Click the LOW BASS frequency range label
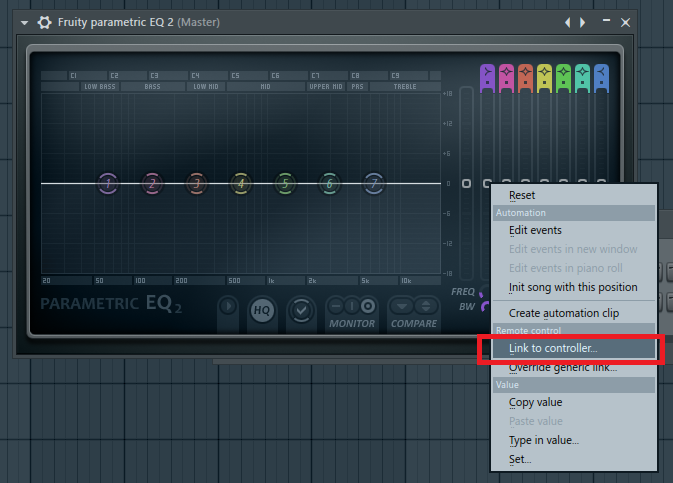Viewport: 673px width, 483px height. point(100,87)
